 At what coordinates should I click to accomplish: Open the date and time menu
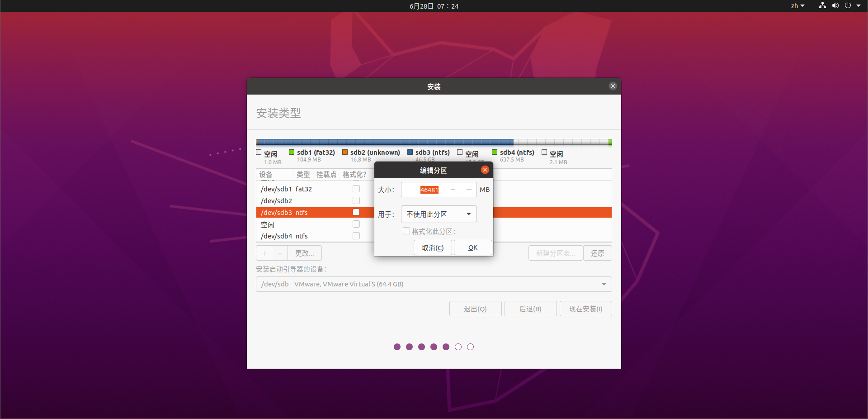coord(434,6)
